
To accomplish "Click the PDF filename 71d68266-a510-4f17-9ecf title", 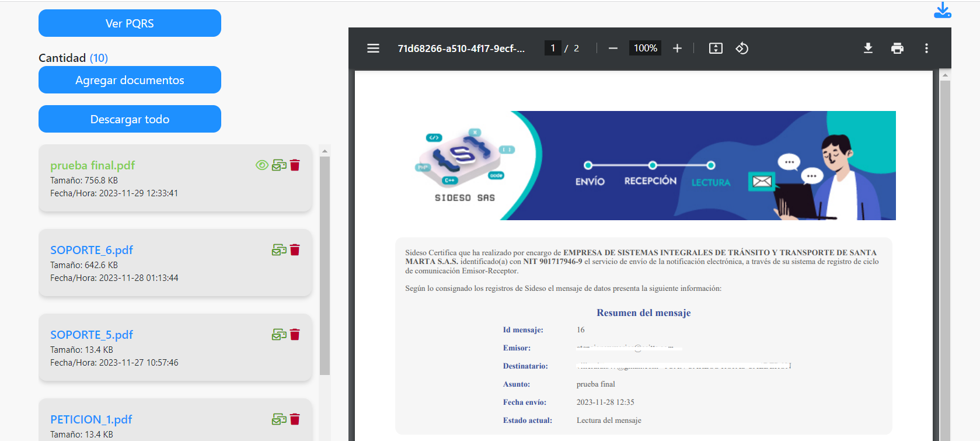I will [461, 48].
